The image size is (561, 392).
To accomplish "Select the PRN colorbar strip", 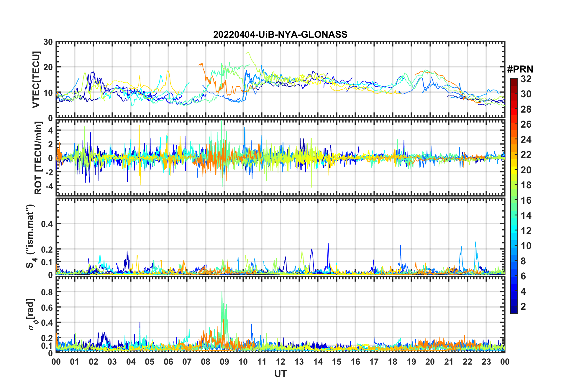I will [x=514, y=196].
